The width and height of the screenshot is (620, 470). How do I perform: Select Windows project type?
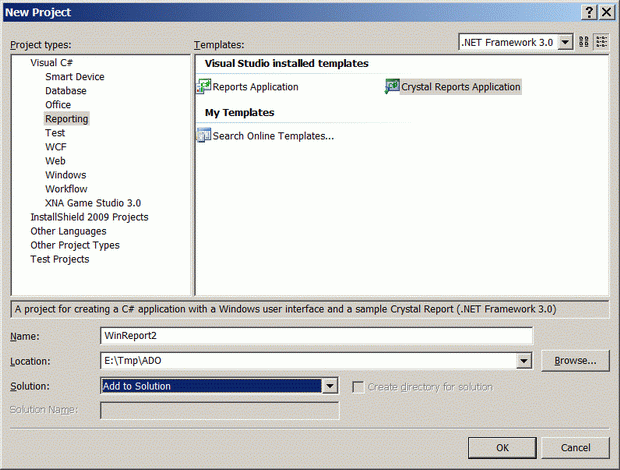[66, 175]
